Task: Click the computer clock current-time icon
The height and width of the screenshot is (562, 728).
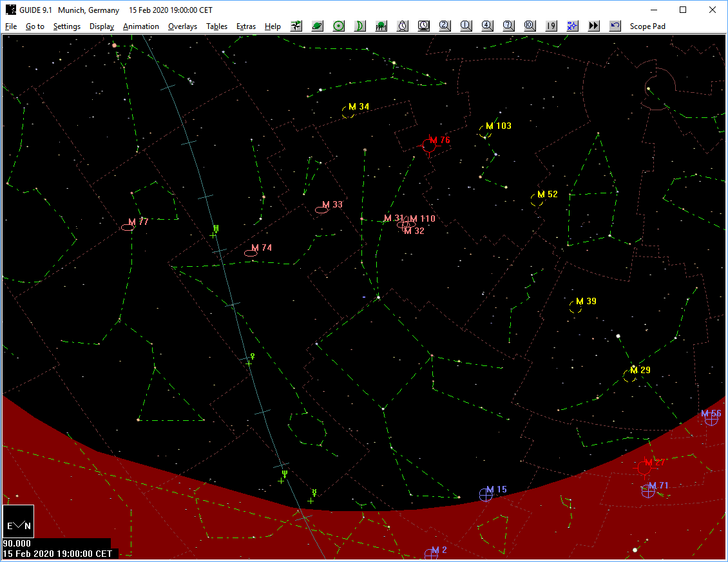Action: coord(424,26)
